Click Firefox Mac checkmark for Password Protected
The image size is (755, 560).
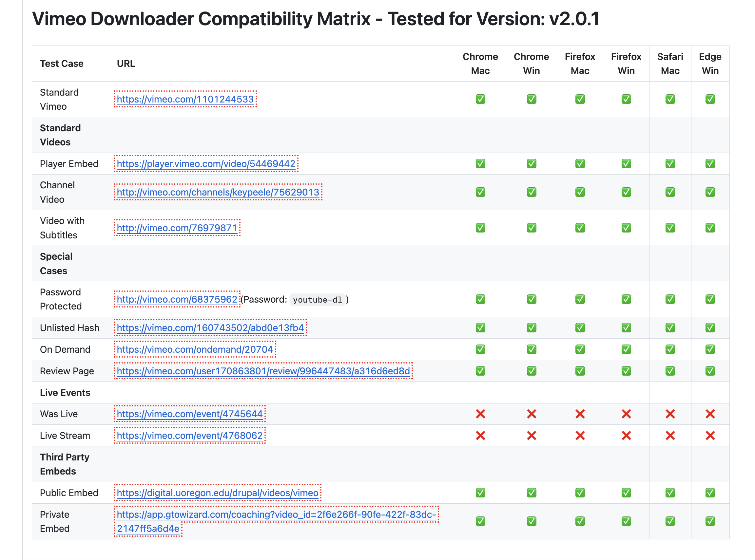coord(580,299)
